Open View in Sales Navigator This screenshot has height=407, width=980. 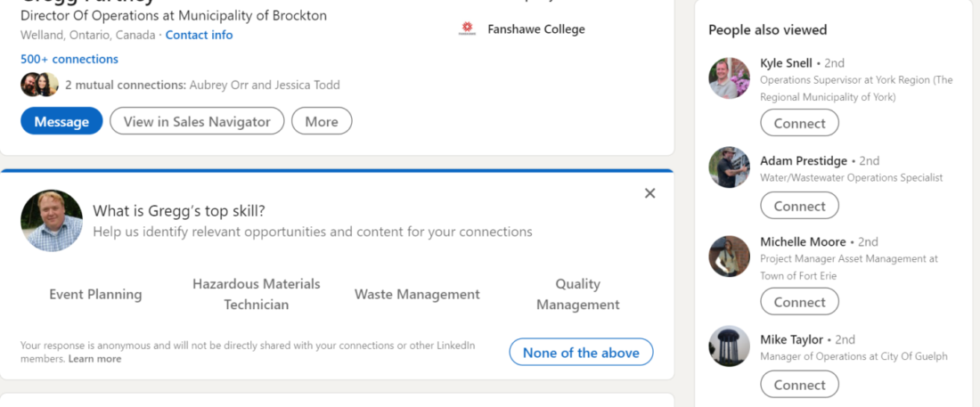tap(197, 121)
